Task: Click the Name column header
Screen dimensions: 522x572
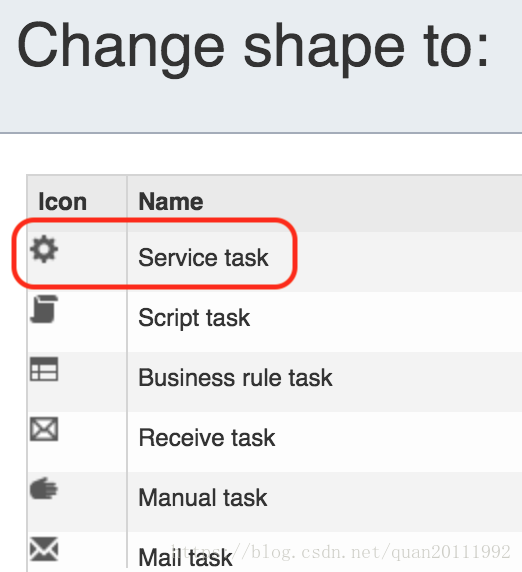Action: 171,201
